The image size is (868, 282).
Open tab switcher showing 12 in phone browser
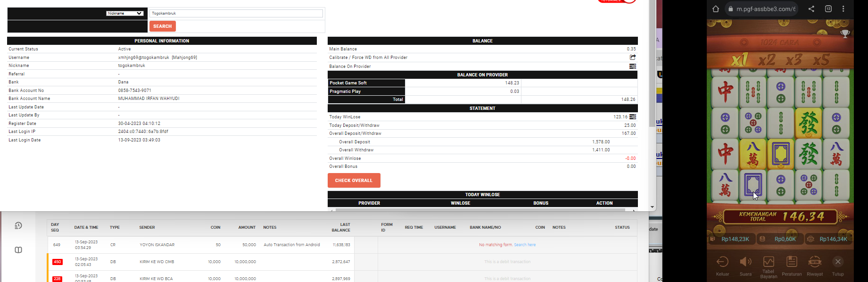[x=828, y=8]
